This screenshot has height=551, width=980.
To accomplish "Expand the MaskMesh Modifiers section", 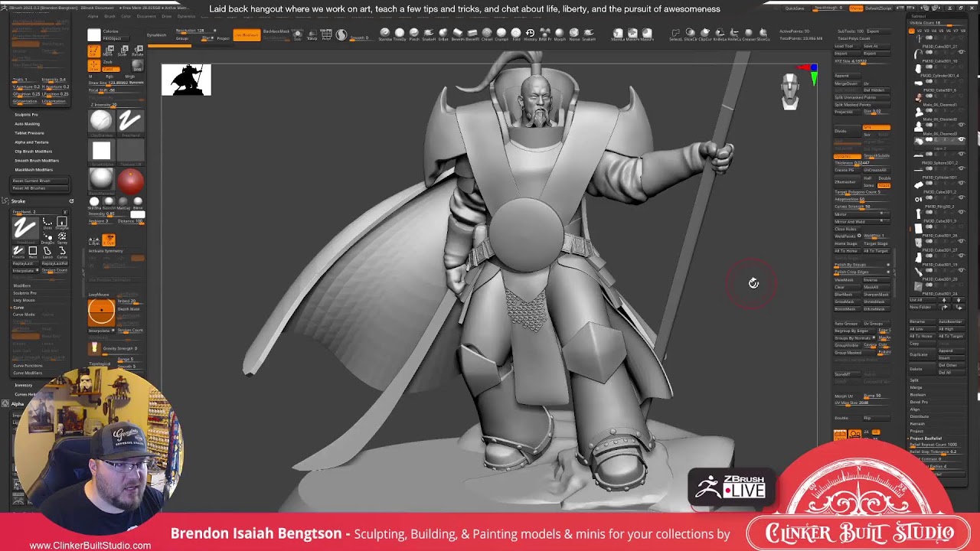I will 34,170.
